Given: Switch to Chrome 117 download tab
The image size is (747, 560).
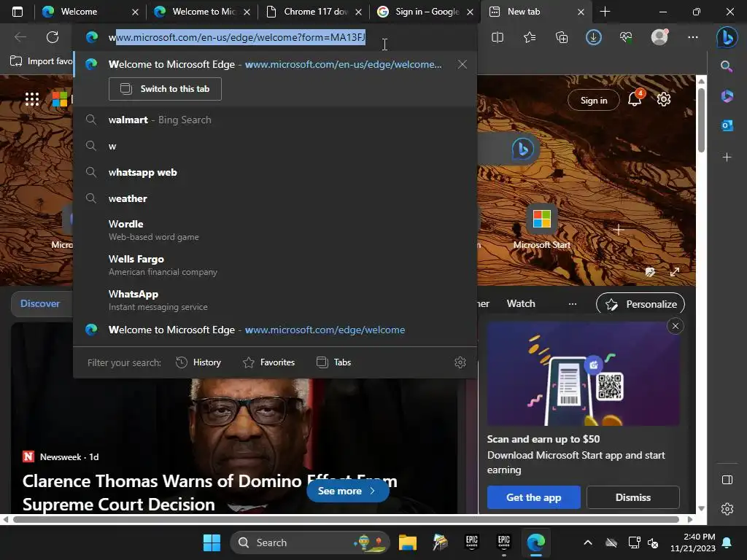Looking at the screenshot, I should 312,12.
